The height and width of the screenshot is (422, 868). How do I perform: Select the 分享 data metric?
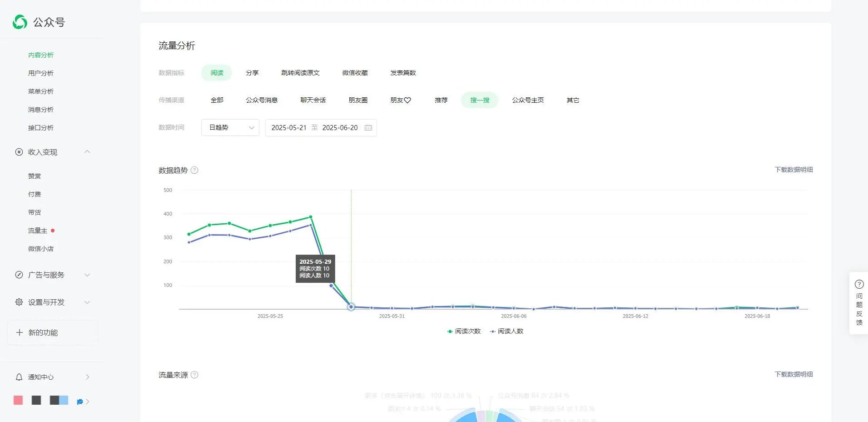coord(252,73)
